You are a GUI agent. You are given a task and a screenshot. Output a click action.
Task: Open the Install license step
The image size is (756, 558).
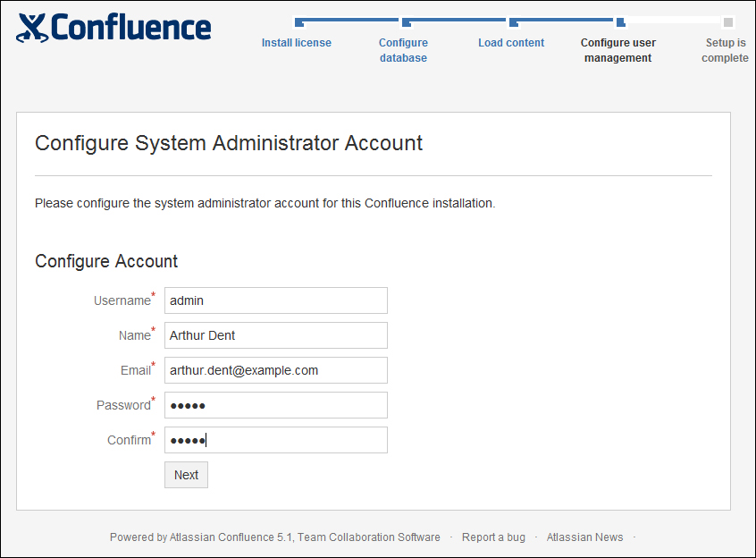tap(297, 43)
